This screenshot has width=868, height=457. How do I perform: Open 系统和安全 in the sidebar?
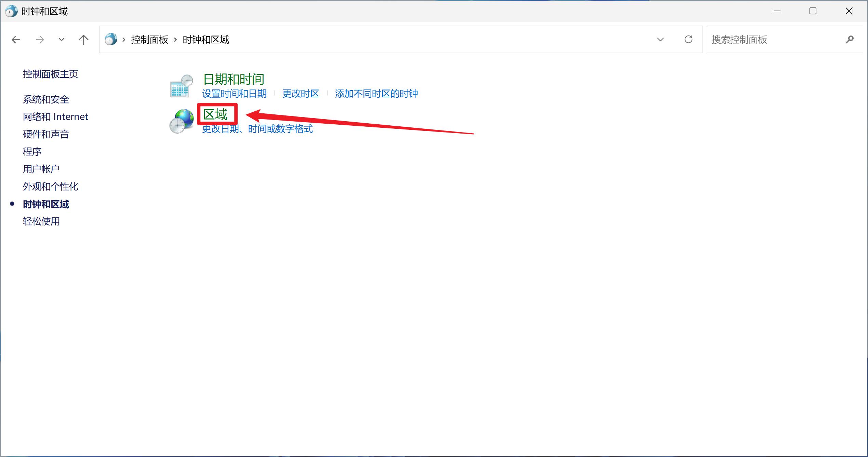point(46,99)
